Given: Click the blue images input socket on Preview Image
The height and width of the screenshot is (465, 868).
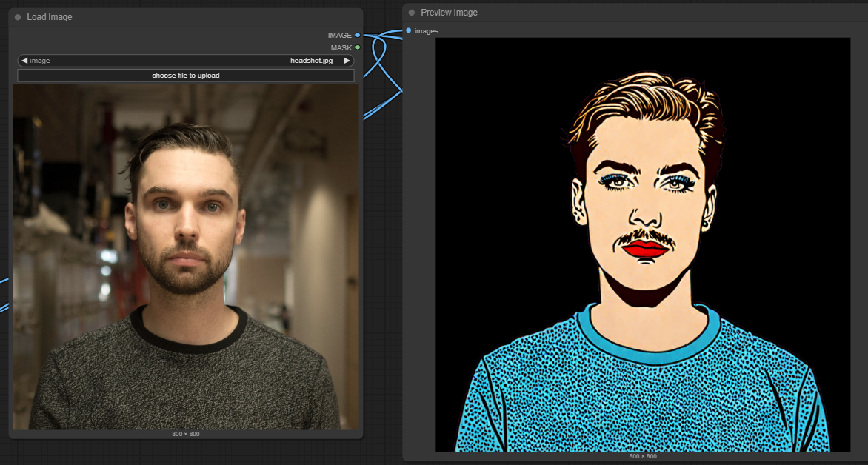Looking at the screenshot, I should pos(409,30).
